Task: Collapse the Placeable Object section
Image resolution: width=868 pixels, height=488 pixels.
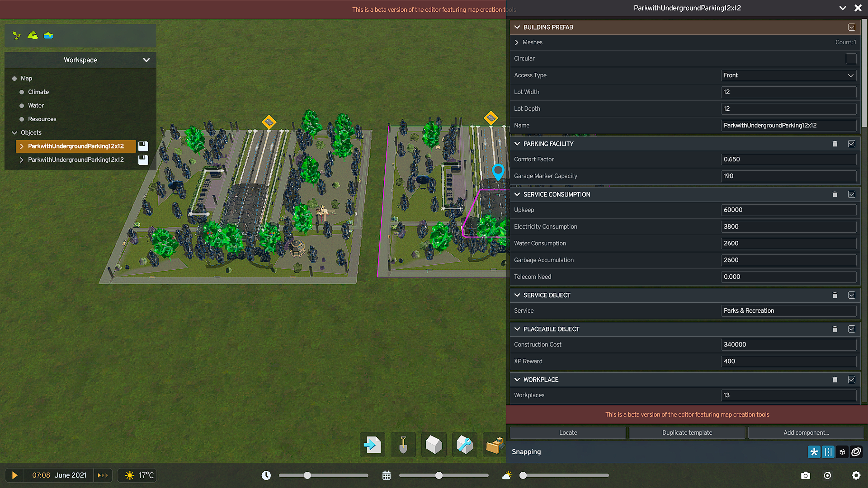Action: click(517, 329)
